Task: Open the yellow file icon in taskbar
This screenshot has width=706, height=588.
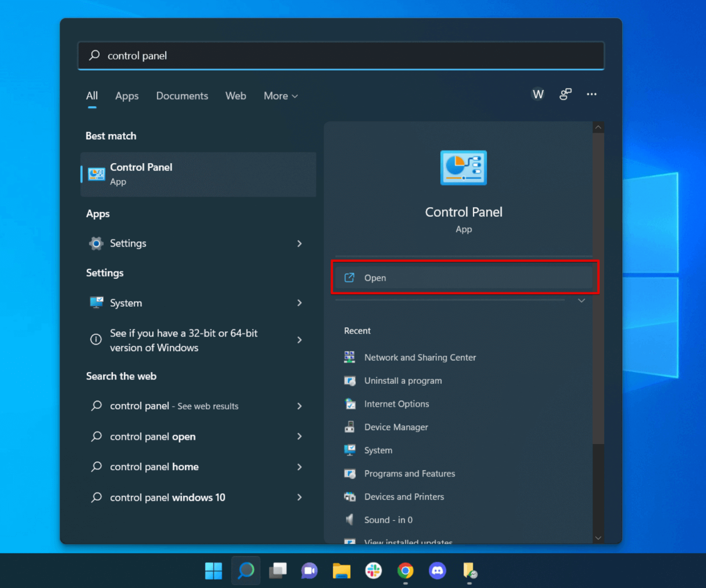Action: (x=469, y=571)
